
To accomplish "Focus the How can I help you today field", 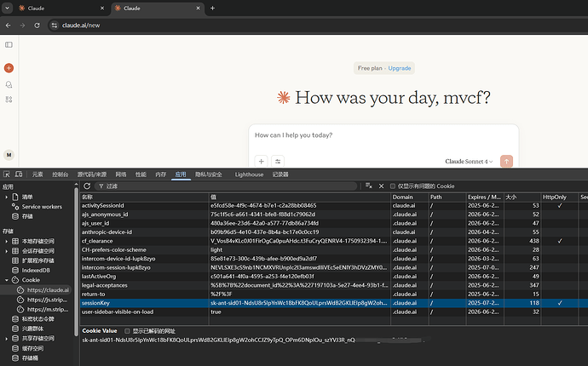I will (x=383, y=135).
